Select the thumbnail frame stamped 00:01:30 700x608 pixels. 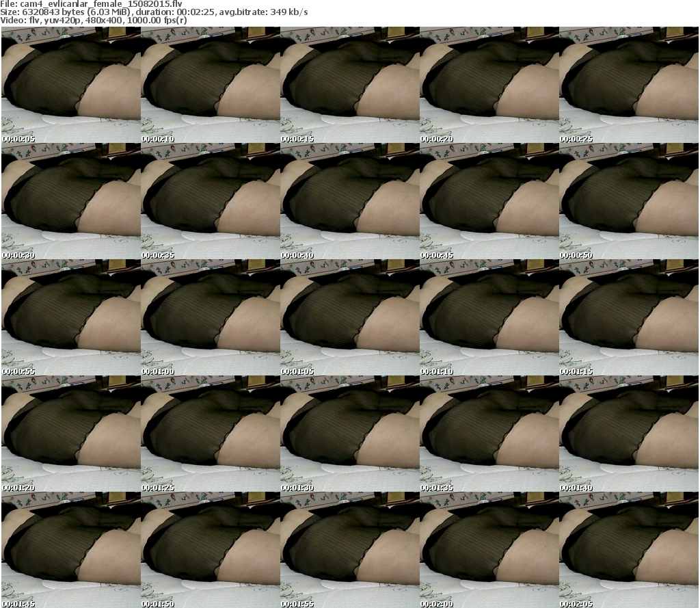[x=349, y=434]
